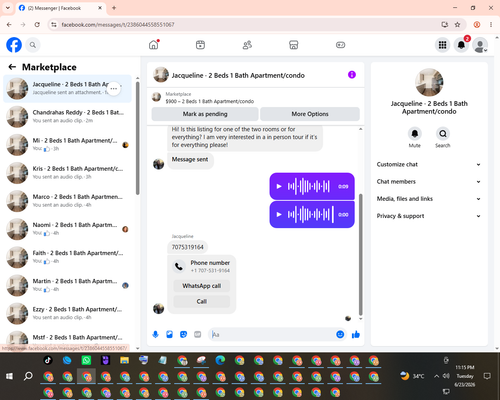
Task: Reload the page in browser
Action: [37, 25]
